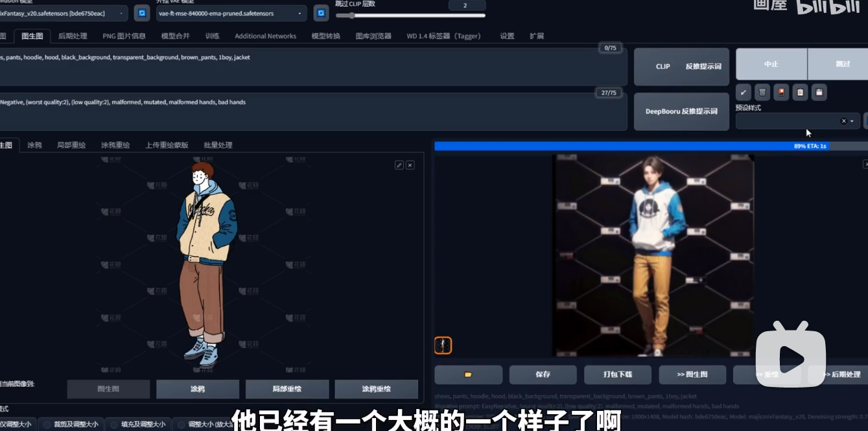Select the 裁剪及调整大小 resize mode
This screenshot has height=431, width=868.
pos(70,425)
